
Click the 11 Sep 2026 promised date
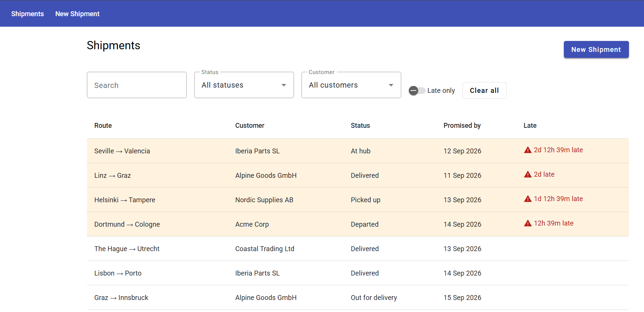click(x=462, y=176)
